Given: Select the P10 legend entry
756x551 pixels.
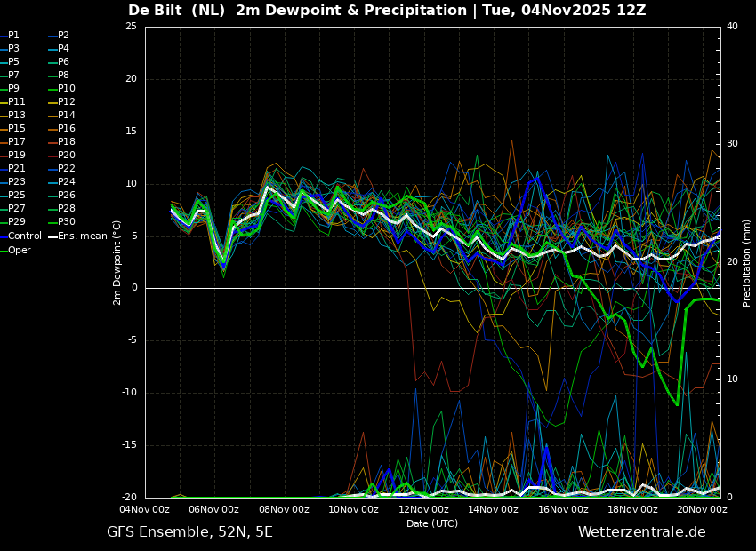Looking at the screenshot, I should (x=66, y=89).
